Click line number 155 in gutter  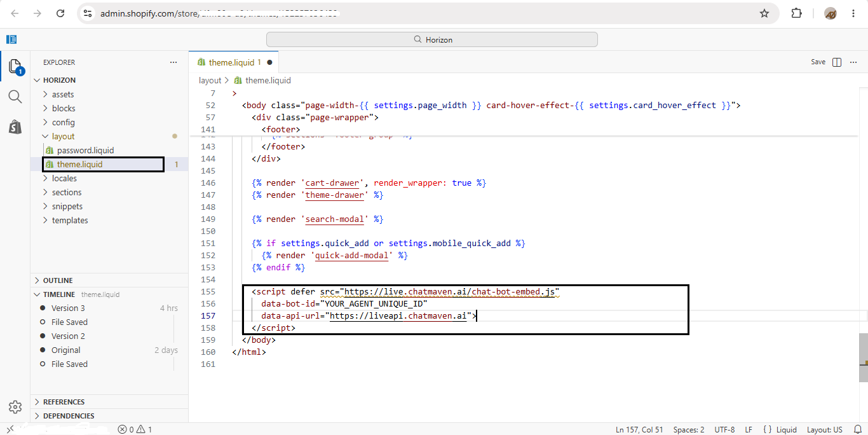pyautogui.click(x=208, y=292)
